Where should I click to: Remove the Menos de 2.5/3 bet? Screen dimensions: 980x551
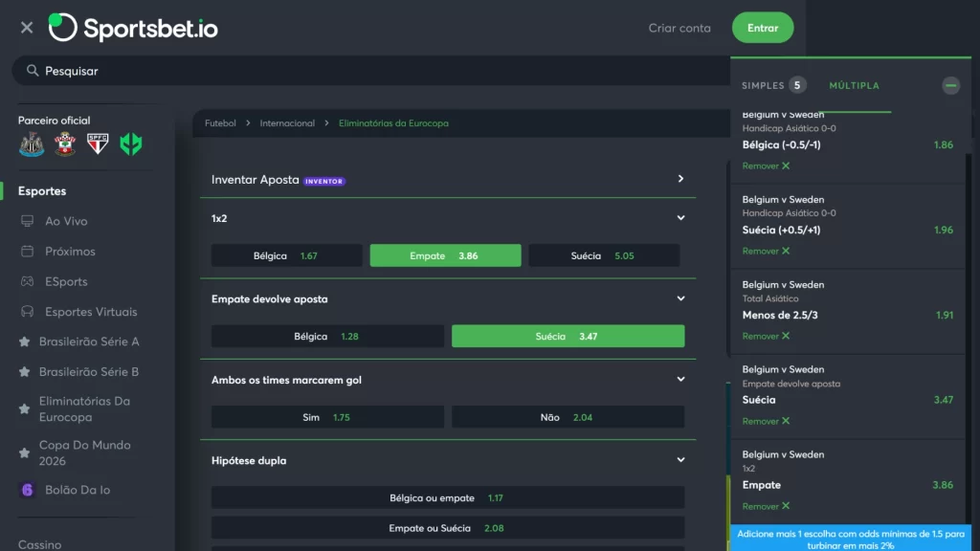[x=766, y=336]
